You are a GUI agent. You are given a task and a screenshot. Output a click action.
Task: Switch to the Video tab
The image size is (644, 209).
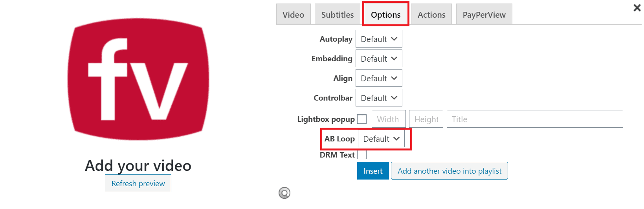pos(293,15)
